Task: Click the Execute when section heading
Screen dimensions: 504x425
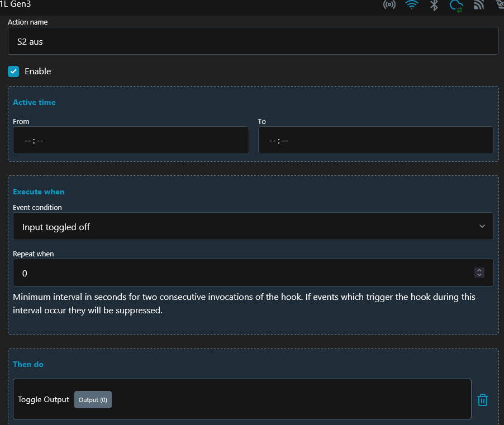Action: [x=39, y=192]
